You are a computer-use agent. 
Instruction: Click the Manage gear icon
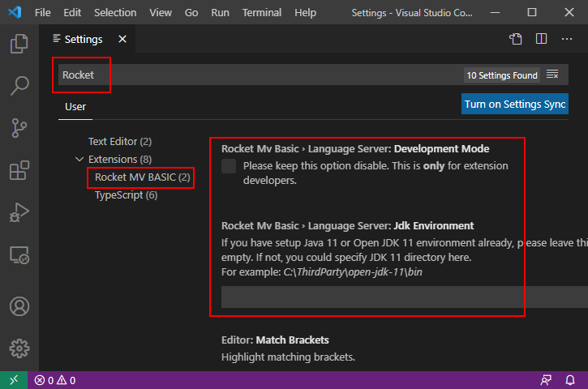pos(19,348)
